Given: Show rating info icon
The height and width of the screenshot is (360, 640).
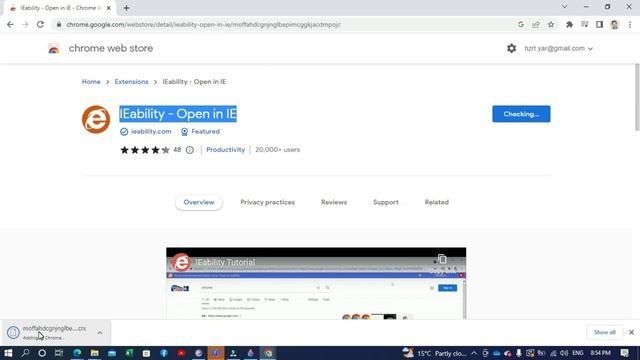Looking at the screenshot, I should [190, 150].
